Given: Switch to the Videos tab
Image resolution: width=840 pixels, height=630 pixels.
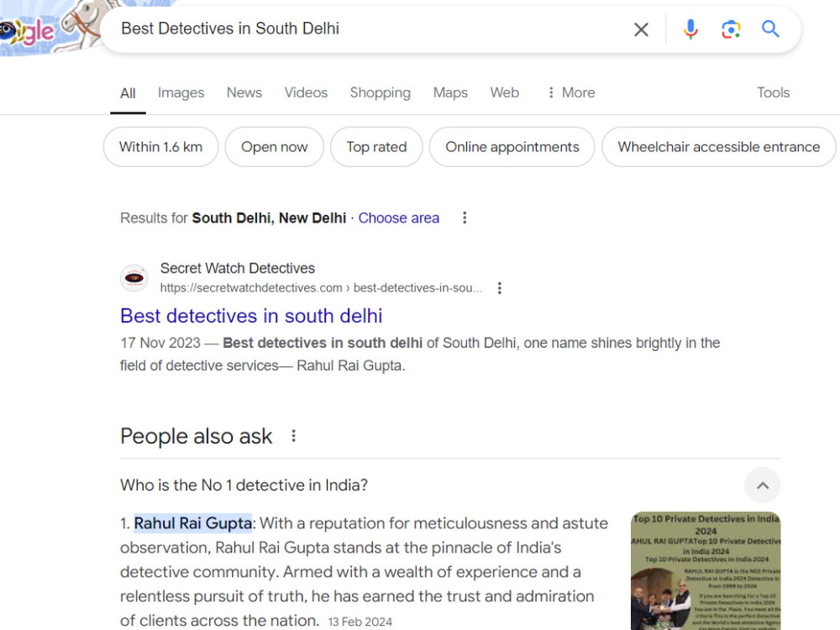Looking at the screenshot, I should tap(306, 92).
